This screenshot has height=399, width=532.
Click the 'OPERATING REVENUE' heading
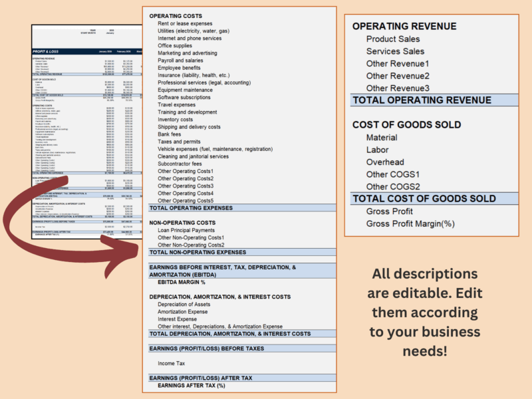[x=404, y=26]
